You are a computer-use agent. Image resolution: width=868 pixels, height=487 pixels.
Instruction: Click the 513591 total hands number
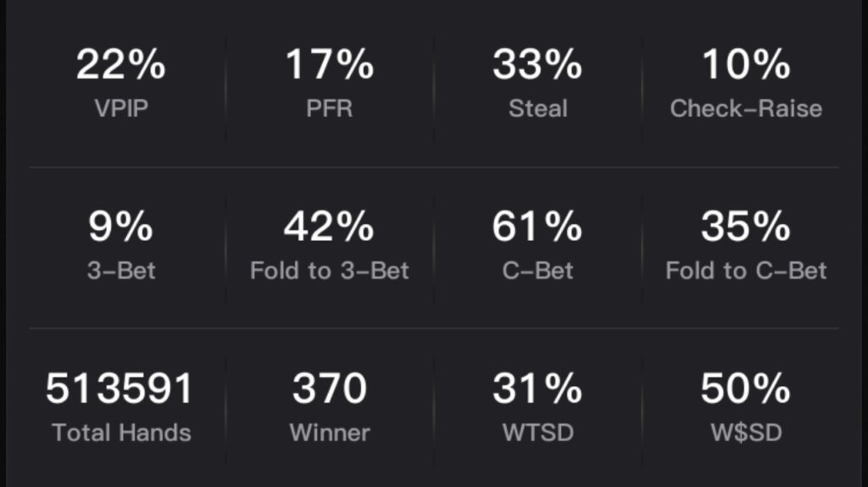(x=121, y=389)
